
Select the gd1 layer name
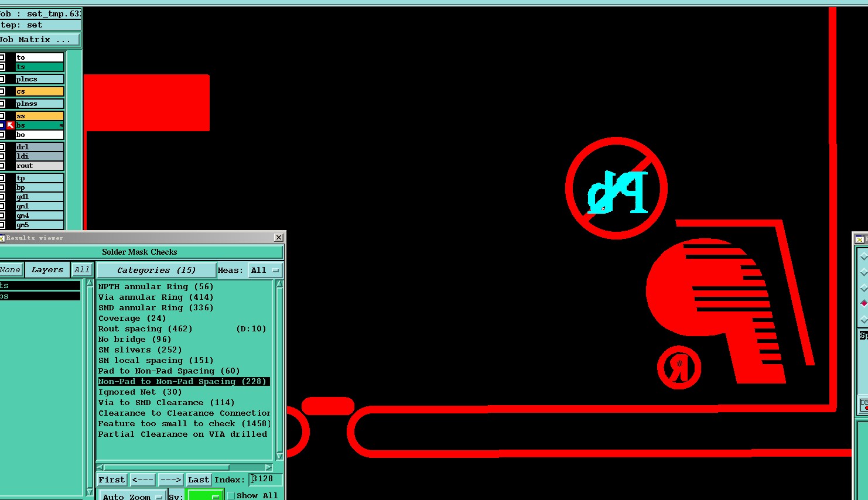coord(39,197)
